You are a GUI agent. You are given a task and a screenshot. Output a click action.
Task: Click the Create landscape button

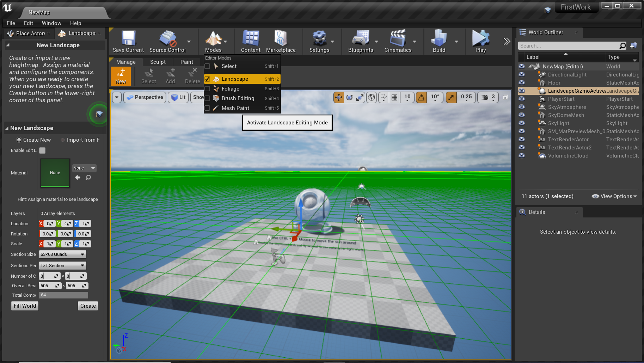(88, 306)
